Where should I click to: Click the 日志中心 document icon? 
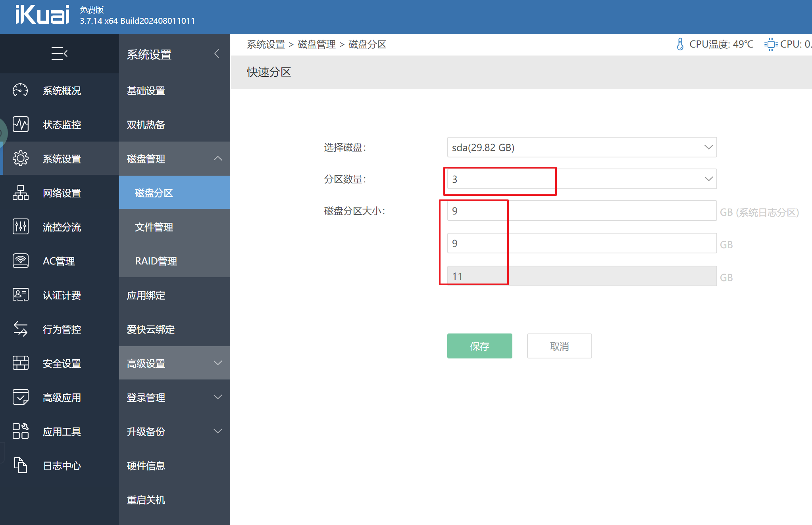20,466
